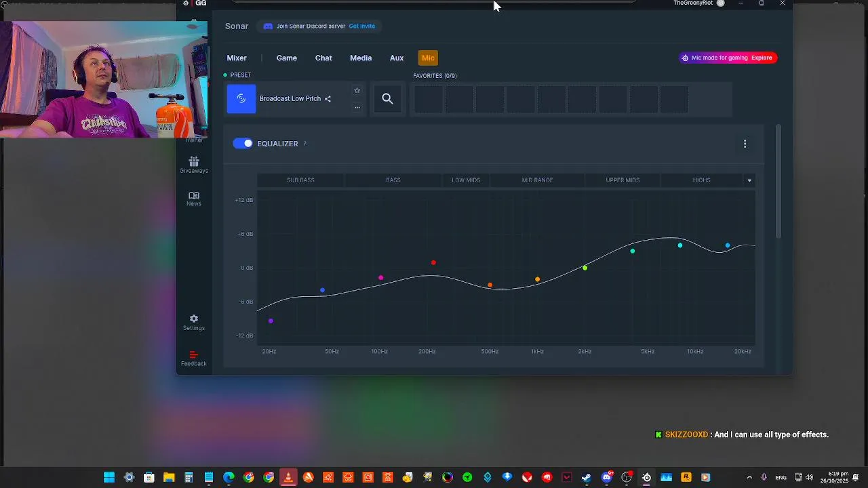Select the yellow-green EQ point at 2kHz
Viewport: 868px width, 488px height.
coord(585,268)
